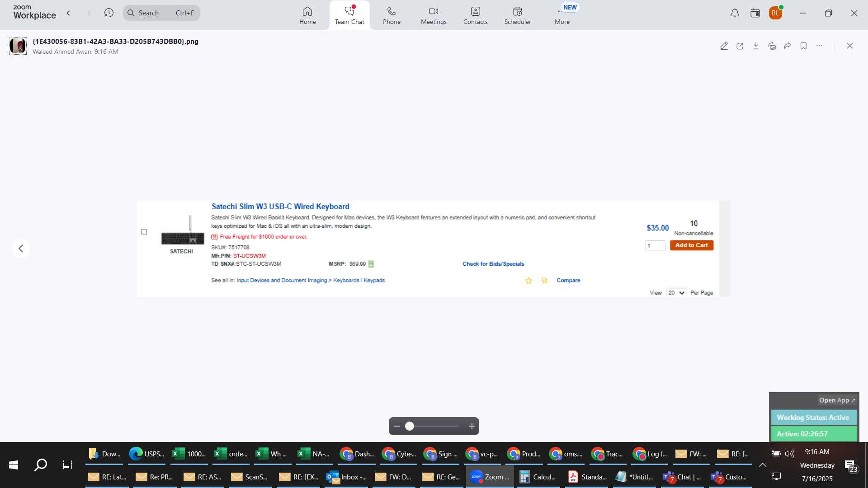Download the image file

coord(755,46)
